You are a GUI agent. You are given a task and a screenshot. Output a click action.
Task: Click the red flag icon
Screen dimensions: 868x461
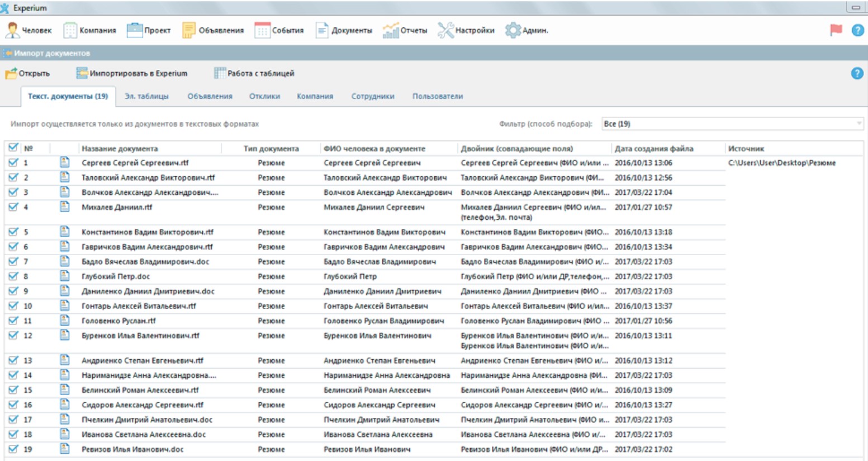[836, 30]
